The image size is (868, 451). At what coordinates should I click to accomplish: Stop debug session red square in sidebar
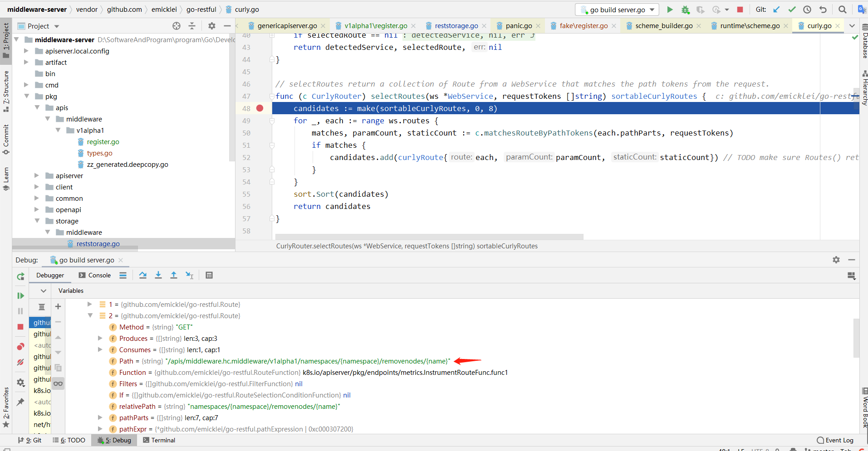click(20, 327)
